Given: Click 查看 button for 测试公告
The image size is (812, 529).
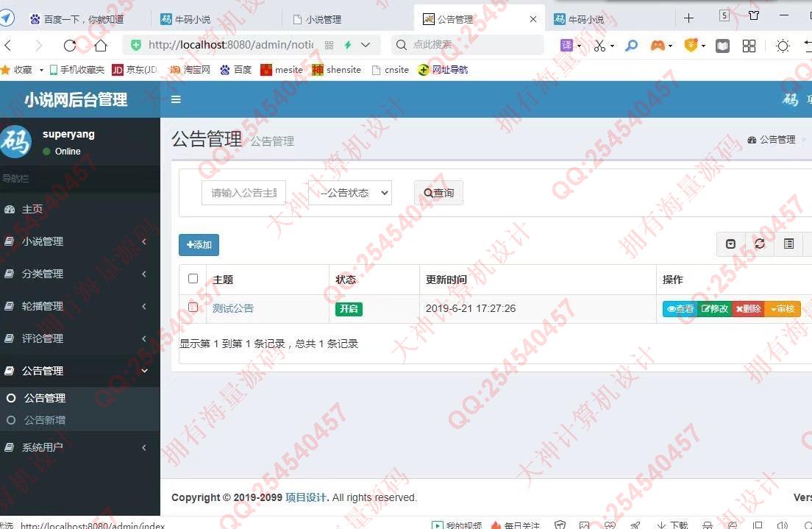Looking at the screenshot, I should (x=680, y=309).
